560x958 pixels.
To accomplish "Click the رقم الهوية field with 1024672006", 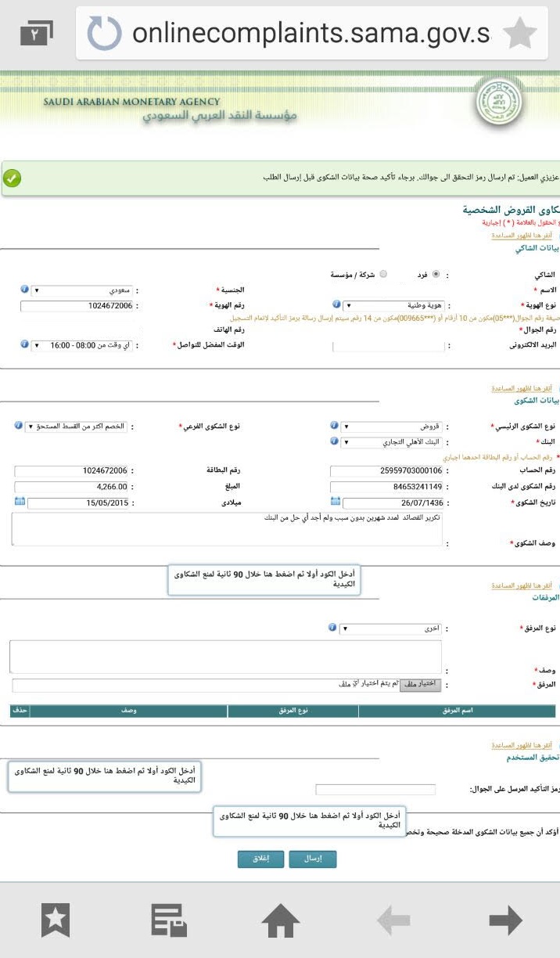I will 77,305.
